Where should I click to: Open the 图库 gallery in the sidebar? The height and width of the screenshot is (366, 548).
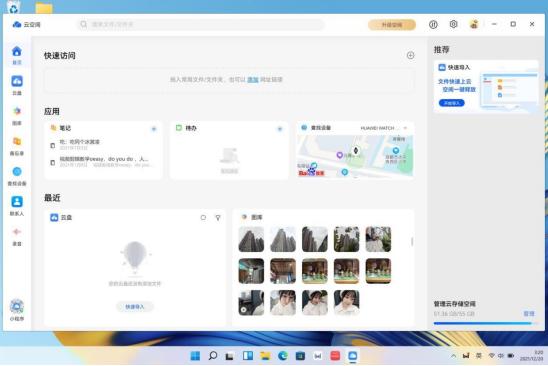[x=17, y=116]
